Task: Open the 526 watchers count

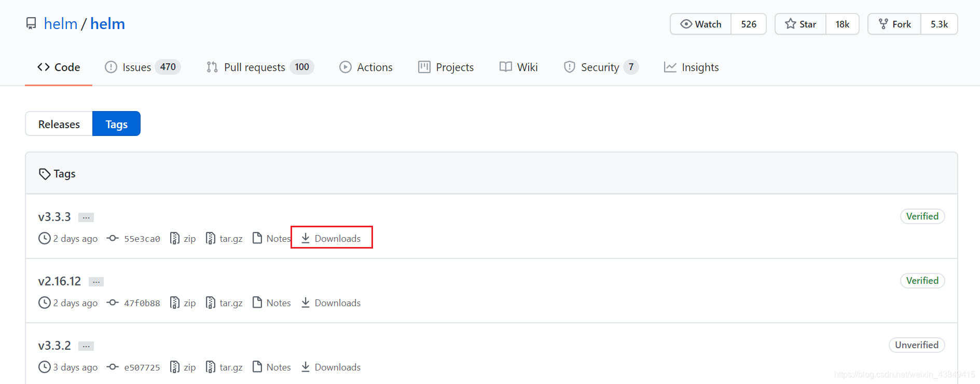Action: [x=749, y=24]
